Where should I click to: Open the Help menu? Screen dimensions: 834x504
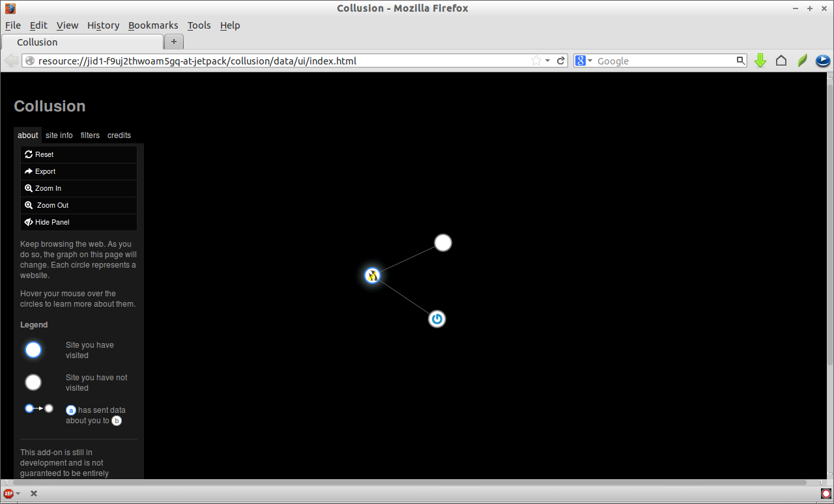pos(230,25)
